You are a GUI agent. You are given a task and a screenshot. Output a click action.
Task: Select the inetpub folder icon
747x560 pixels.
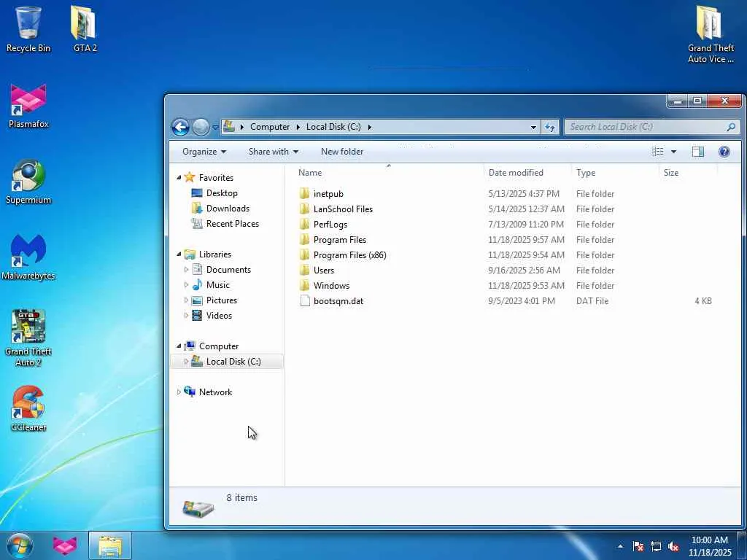coord(305,194)
